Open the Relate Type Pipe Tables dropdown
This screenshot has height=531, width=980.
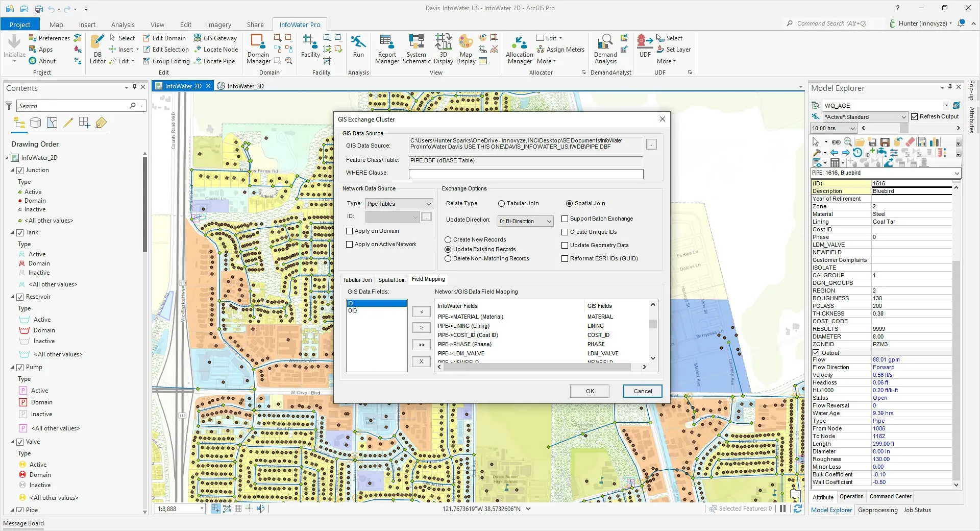click(x=399, y=204)
